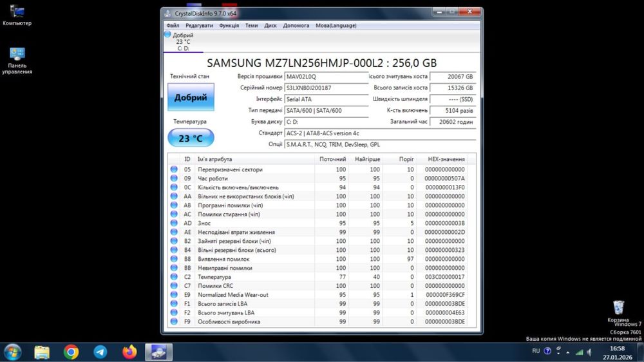Open Компьютер desktop icon
This screenshot has height=362, width=644.
(17, 15)
